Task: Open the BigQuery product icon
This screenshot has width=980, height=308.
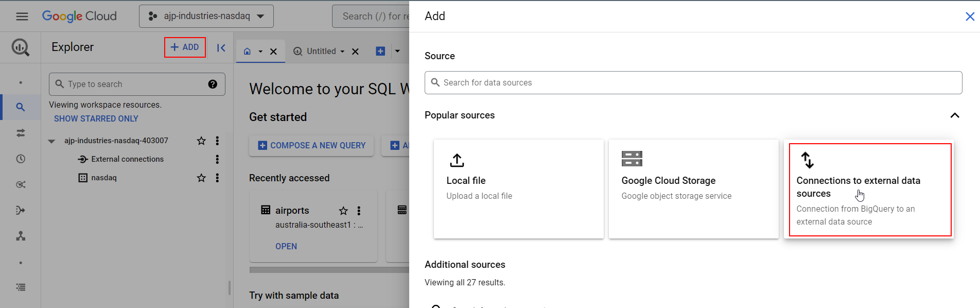Action: pyautogui.click(x=21, y=47)
